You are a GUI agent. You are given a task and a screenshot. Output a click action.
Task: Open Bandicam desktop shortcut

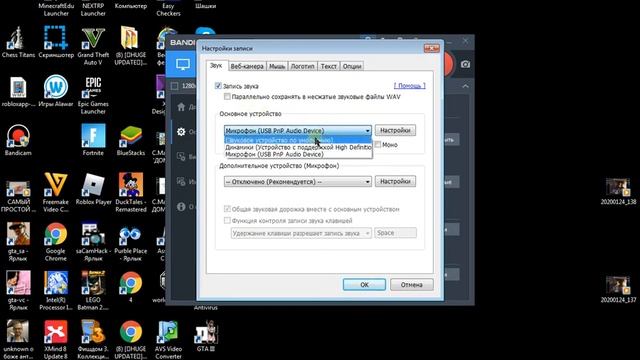coord(18,140)
